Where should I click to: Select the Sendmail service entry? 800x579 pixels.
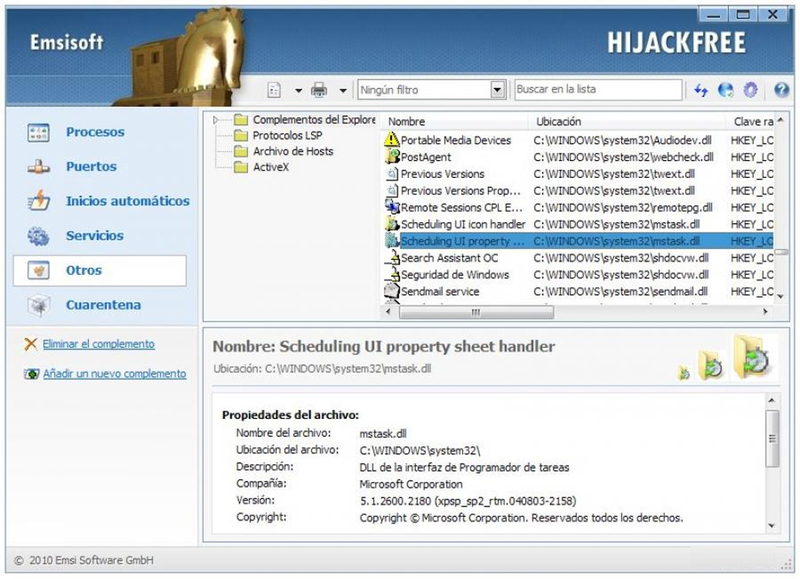pyautogui.click(x=578, y=292)
